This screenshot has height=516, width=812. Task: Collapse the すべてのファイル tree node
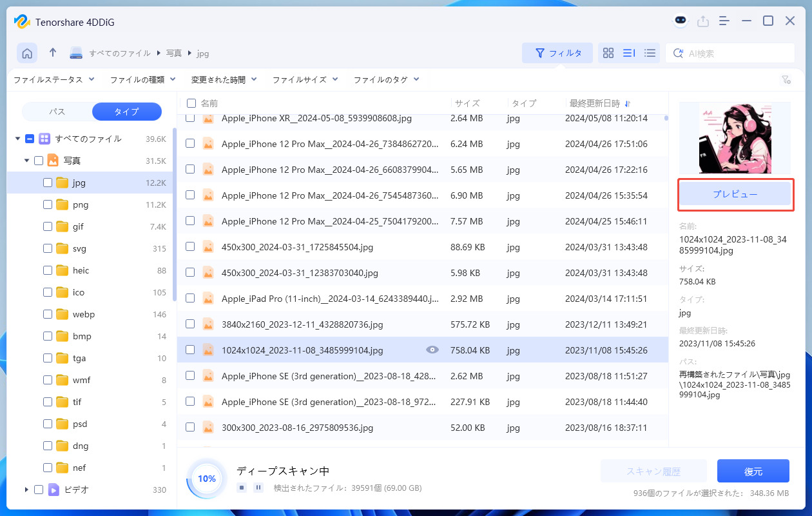point(17,139)
